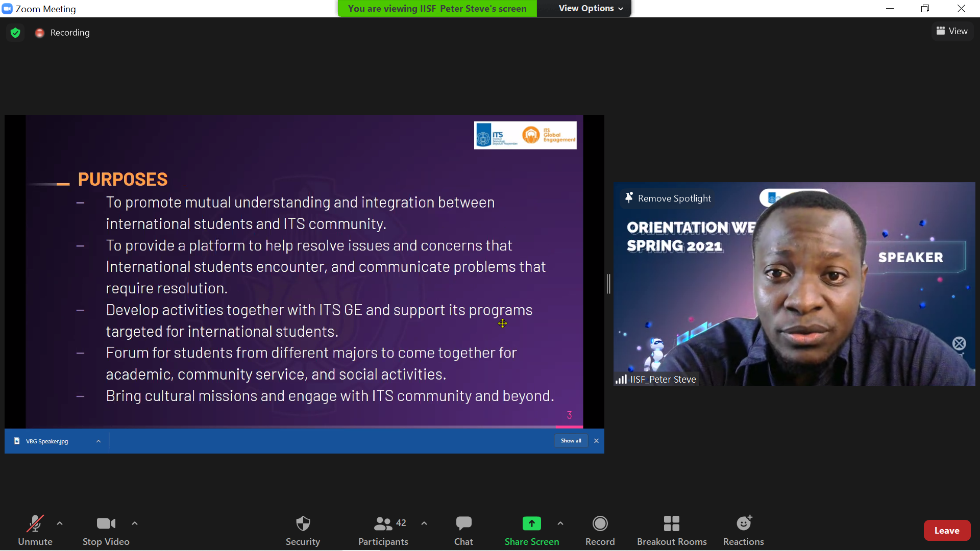The height and width of the screenshot is (551, 980).
Task: Select the VBG Speaker.jpg download item
Action: click(47, 441)
